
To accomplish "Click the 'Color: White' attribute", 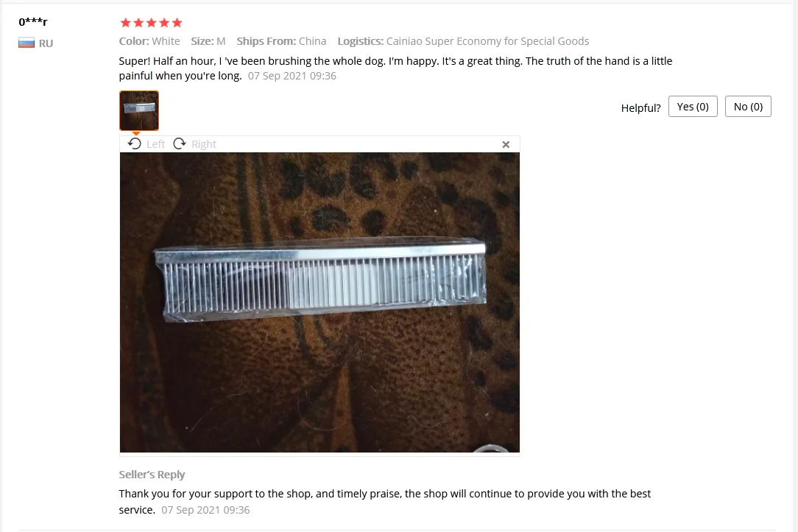I will [x=149, y=41].
